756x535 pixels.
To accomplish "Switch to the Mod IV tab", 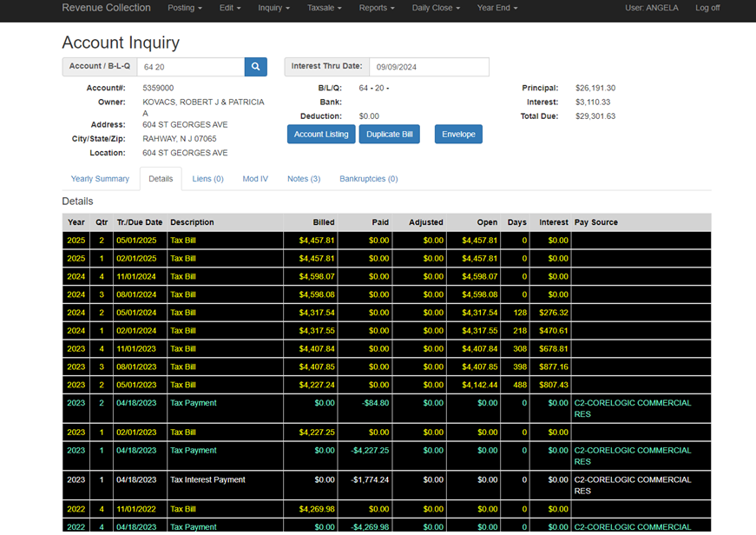I will click(x=255, y=179).
